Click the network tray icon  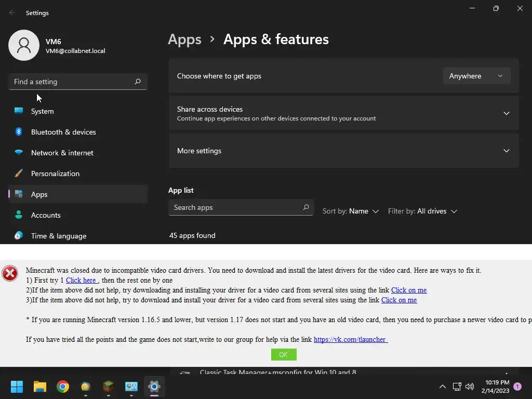(457, 387)
